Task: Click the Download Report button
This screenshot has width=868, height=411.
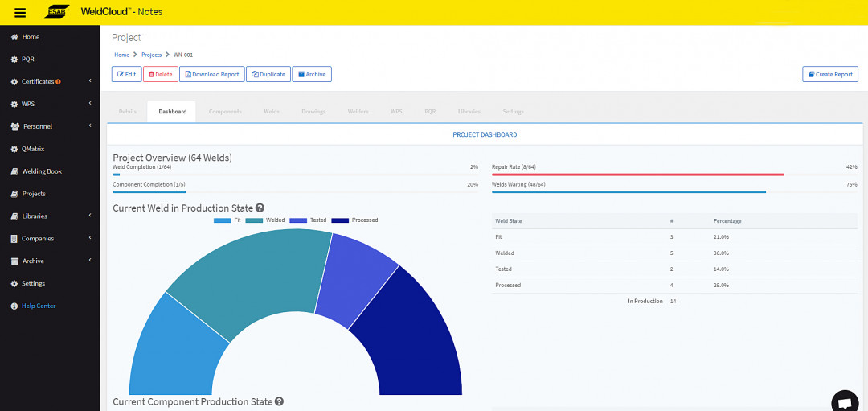Action: pyautogui.click(x=211, y=74)
